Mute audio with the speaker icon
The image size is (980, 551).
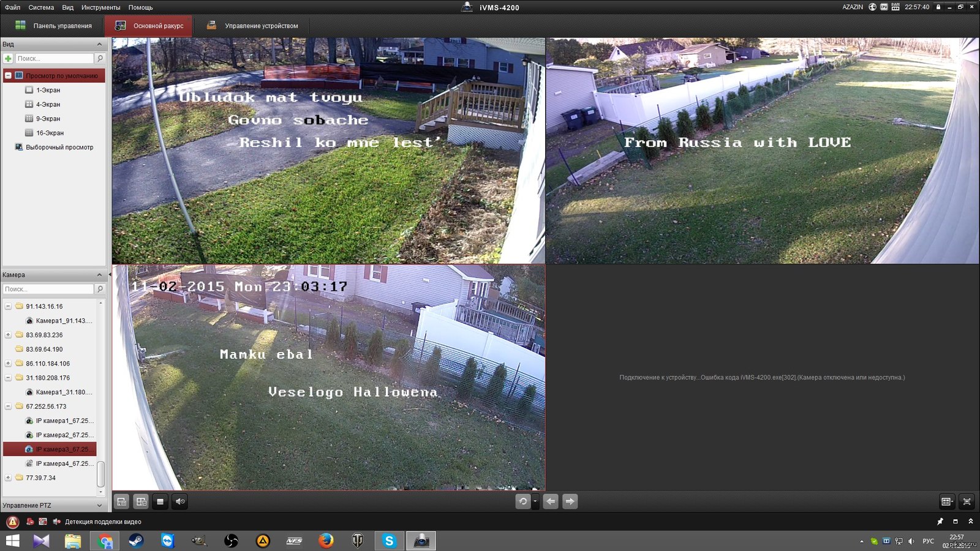[x=180, y=501]
